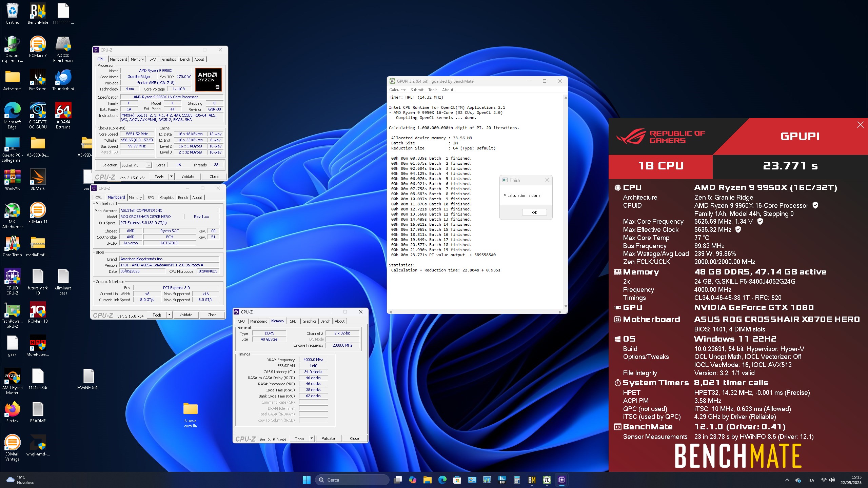Open Tools dropdown arrow in CPU-Z Mainboard window
The image size is (868, 488).
pyautogui.click(x=169, y=315)
